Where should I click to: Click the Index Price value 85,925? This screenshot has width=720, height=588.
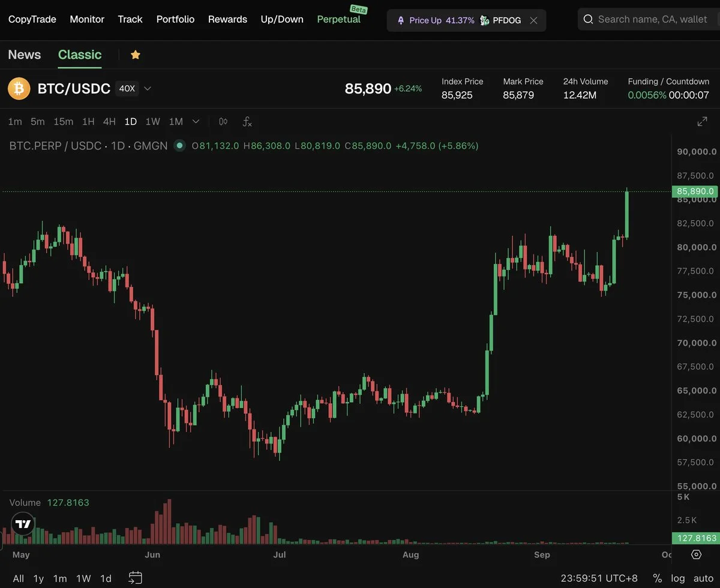point(457,95)
